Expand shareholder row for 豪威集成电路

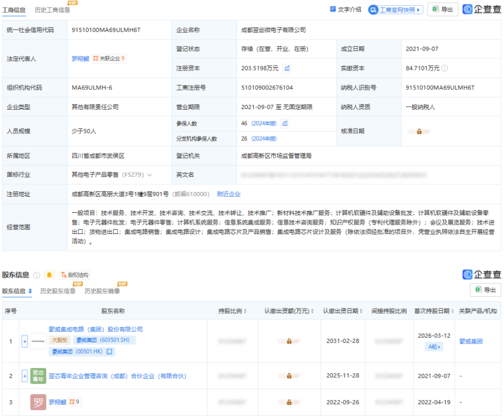(25, 342)
